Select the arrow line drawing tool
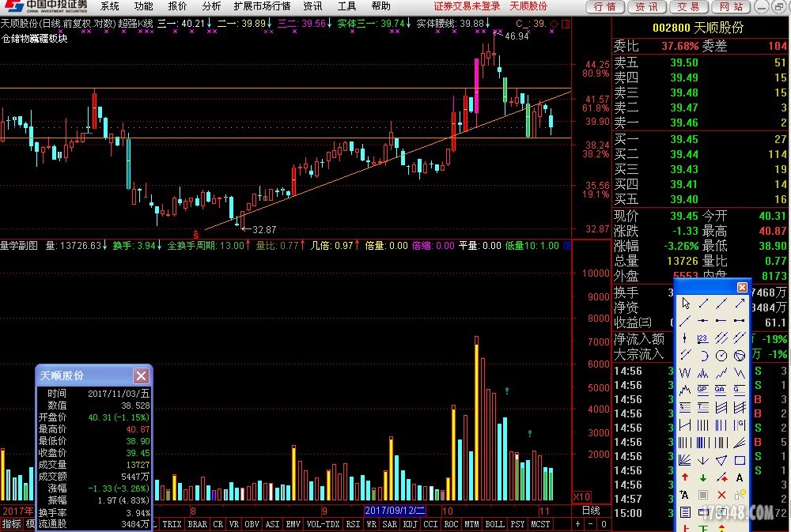Screen dimensions: 791x532 coord(740,303)
